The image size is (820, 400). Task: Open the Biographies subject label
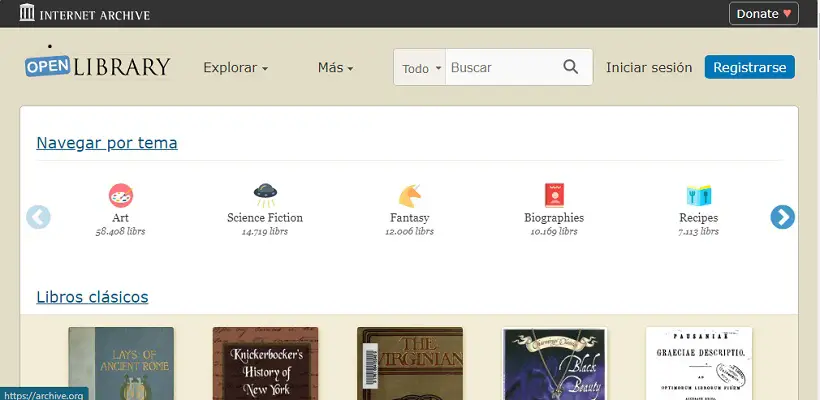tap(554, 218)
